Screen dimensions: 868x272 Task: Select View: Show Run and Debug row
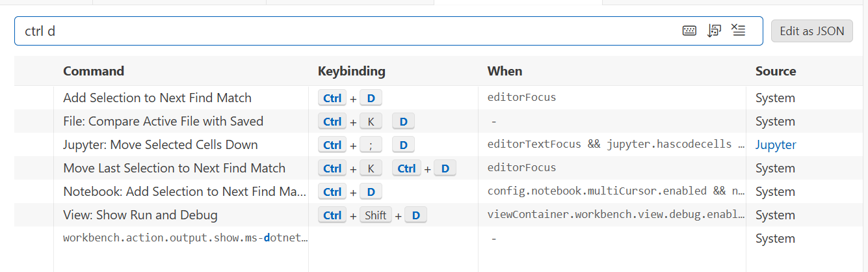(x=140, y=215)
